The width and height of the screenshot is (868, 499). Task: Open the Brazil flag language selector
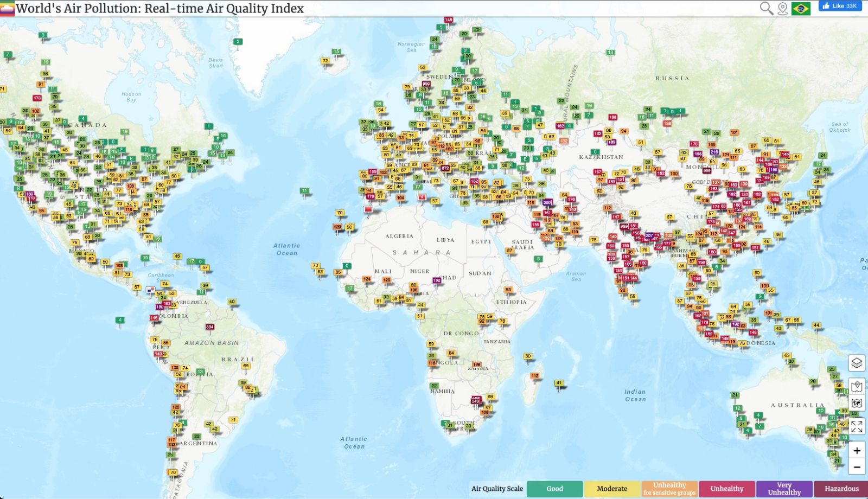(801, 9)
